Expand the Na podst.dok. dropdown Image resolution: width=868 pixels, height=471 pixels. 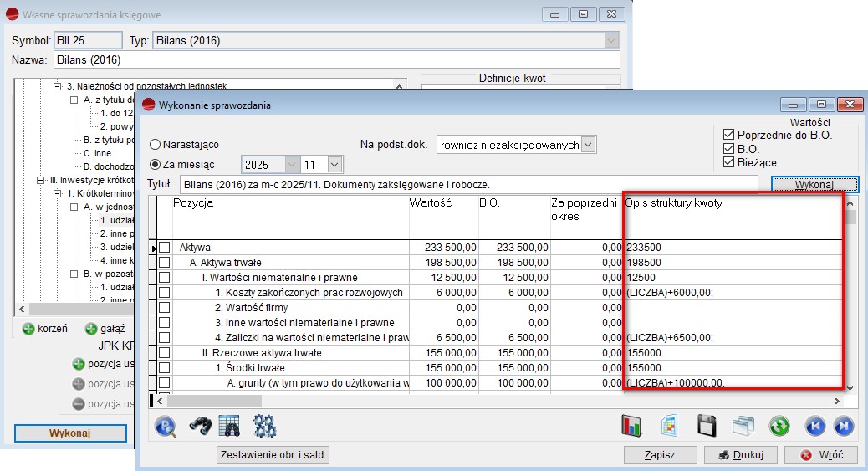pyautogui.click(x=589, y=145)
